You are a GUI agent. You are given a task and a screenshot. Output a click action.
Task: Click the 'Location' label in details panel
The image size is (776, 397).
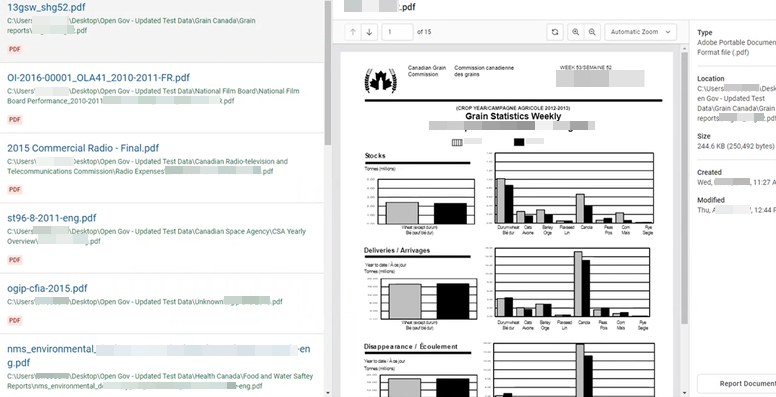(711, 78)
